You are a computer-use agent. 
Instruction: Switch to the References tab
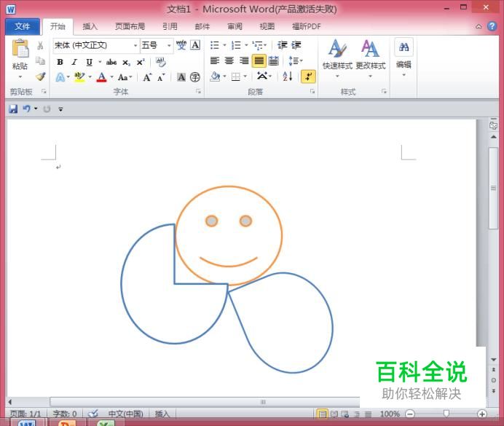click(170, 26)
